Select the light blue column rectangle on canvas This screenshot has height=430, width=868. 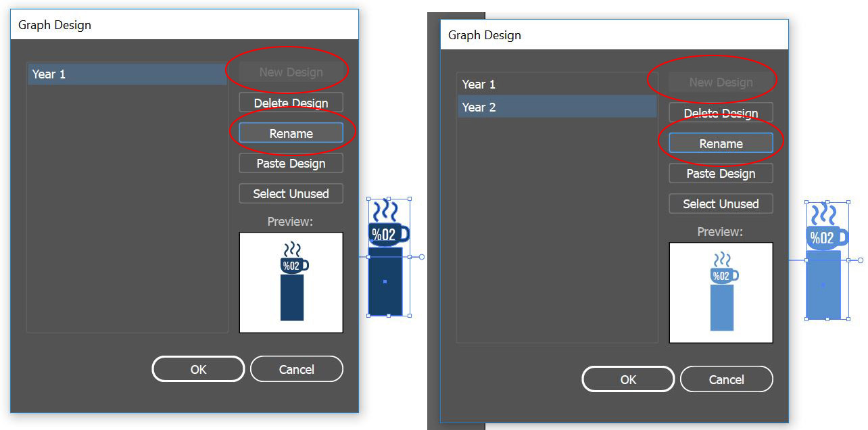(823, 285)
